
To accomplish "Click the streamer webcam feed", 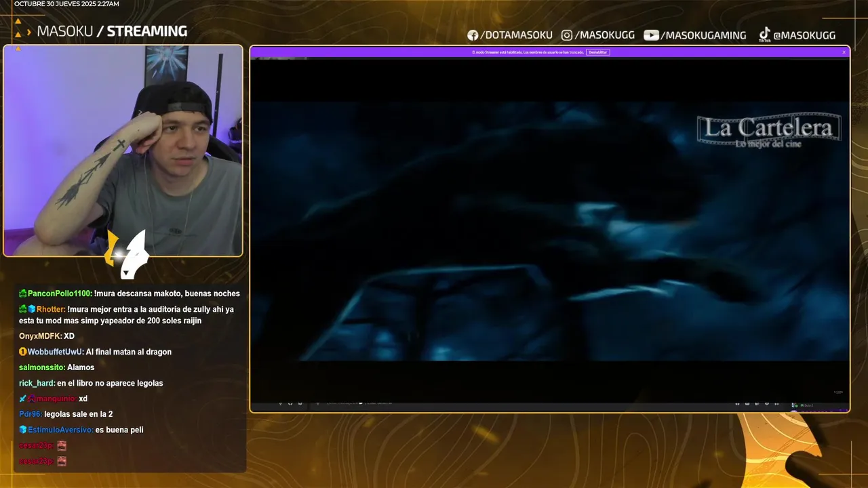I will pyautogui.click(x=123, y=150).
